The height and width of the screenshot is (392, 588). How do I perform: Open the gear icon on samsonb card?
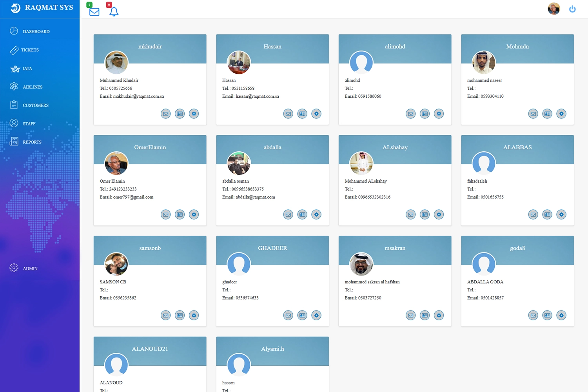point(194,315)
